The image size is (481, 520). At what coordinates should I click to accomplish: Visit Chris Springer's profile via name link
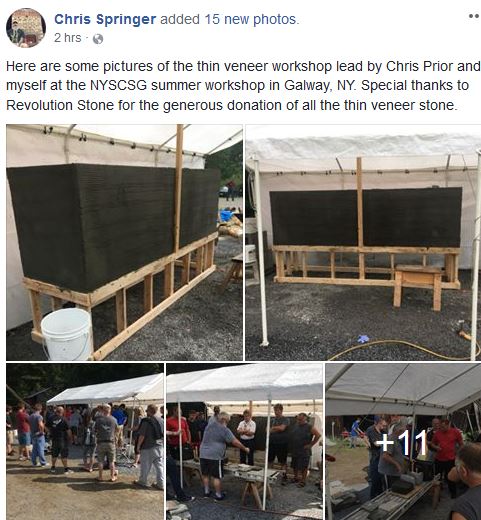[105, 19]
